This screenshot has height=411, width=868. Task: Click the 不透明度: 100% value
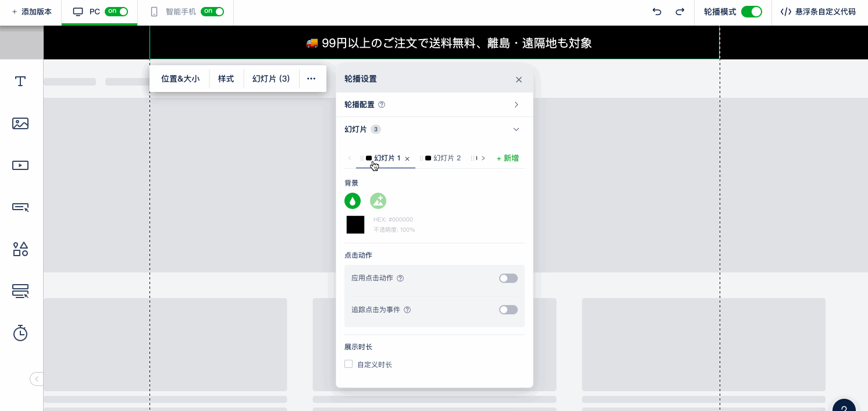394,230
